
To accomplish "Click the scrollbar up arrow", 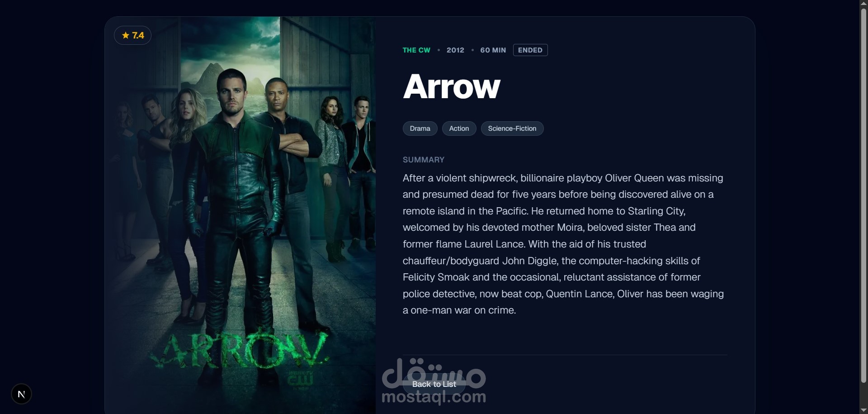I will click(x=863, y=4).
